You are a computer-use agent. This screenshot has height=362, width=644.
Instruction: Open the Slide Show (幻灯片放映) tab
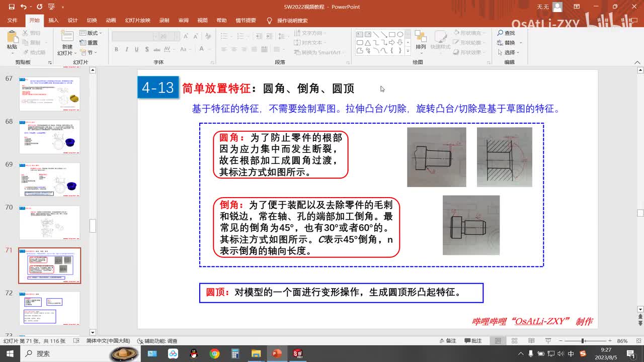coord(138,21)
